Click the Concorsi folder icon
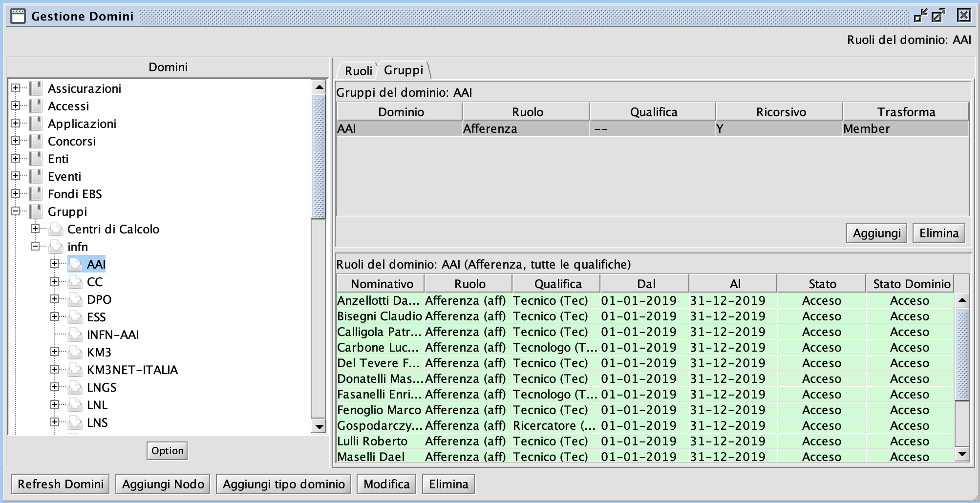 [x=36, y=141]
